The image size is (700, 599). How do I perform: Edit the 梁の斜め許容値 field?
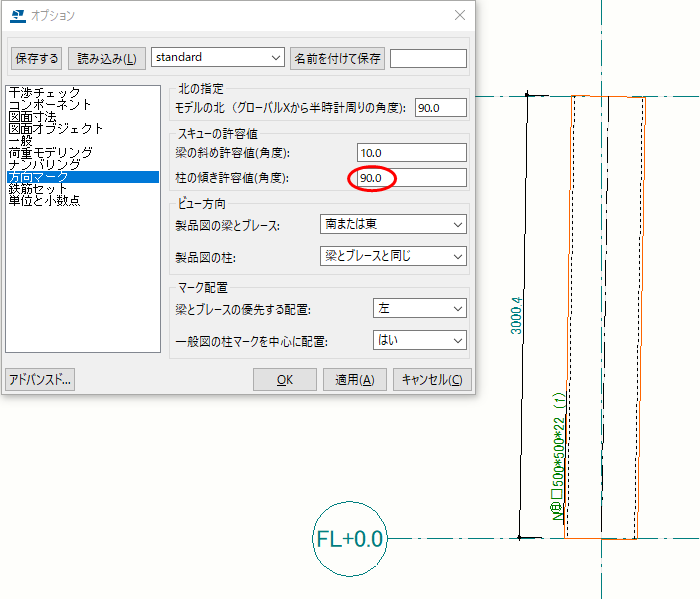412,153
